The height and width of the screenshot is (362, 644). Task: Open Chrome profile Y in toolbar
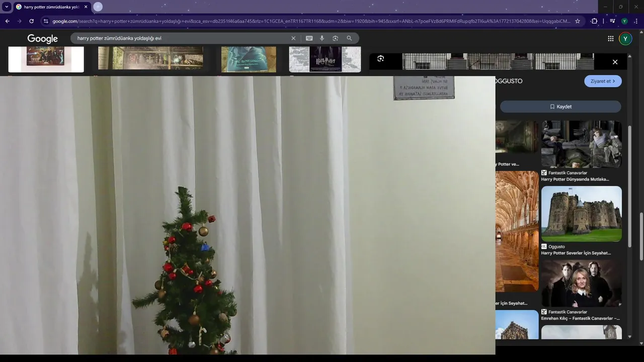pos(624,21)
